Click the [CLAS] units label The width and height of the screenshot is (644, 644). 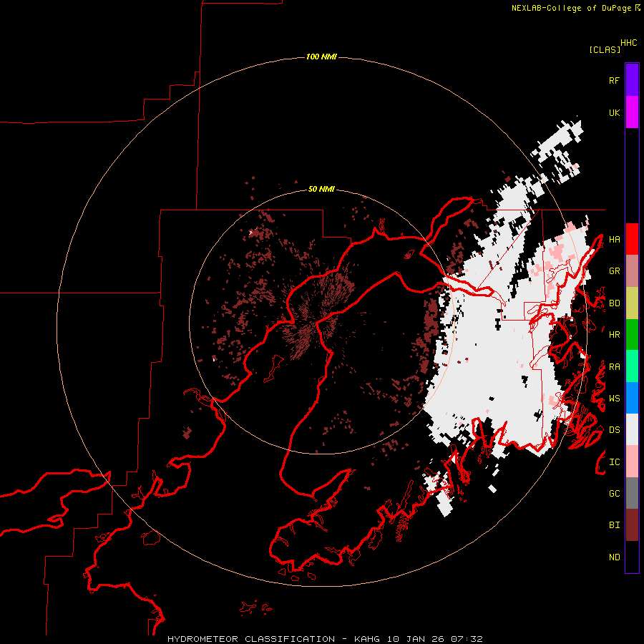pyautogui.click(x=605, y=50)
